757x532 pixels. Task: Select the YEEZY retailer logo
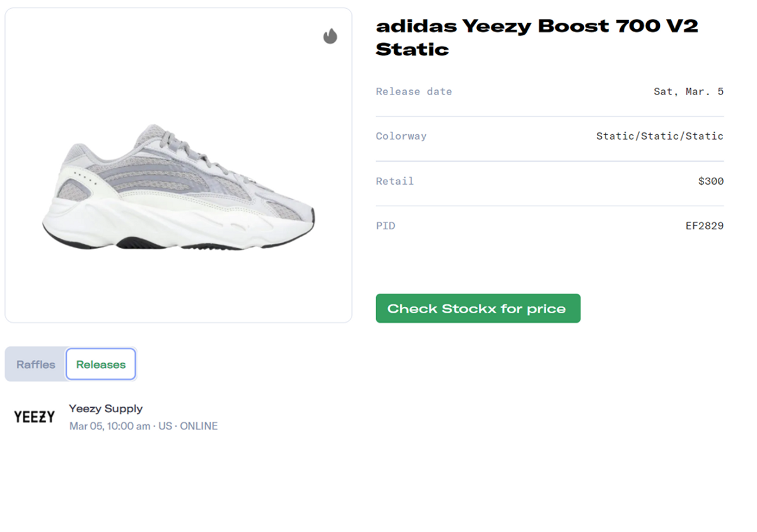click(33, 416)
